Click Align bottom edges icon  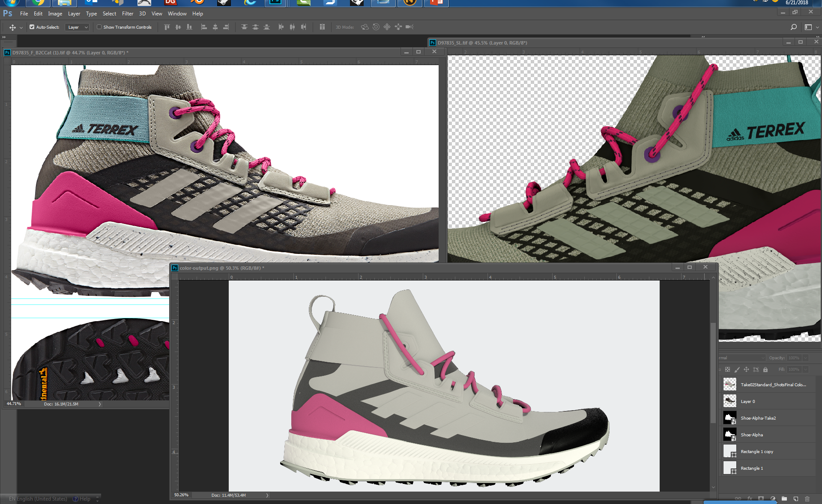pos(189,27)
